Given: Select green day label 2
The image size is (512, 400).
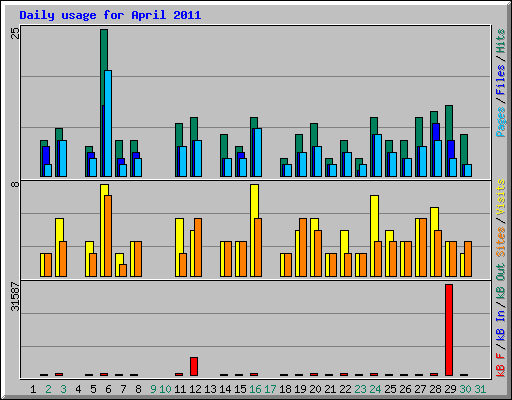Looking at the screenshot, I should click(48, 389).
